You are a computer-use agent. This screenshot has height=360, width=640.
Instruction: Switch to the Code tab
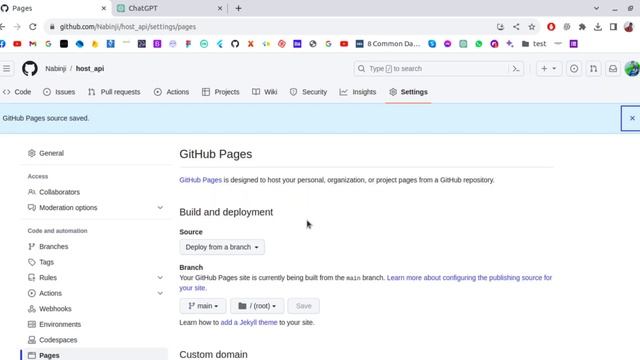17,92
